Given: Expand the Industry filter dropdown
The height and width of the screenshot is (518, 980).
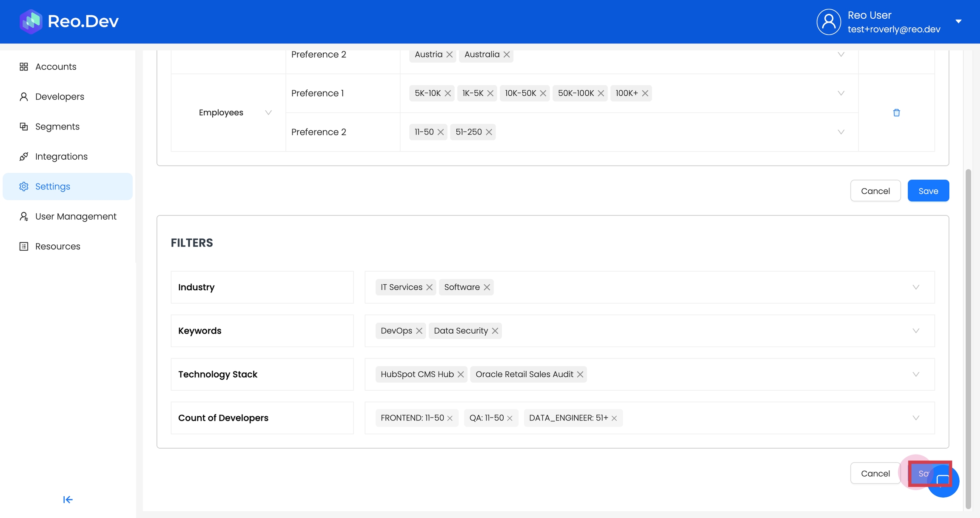Looking at the screenshot, I should click(x=916, y=287).
